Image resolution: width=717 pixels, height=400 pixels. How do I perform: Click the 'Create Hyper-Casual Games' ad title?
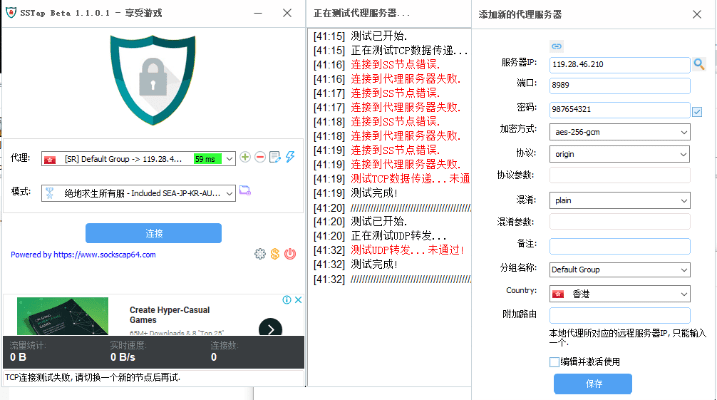pos(169,315)
